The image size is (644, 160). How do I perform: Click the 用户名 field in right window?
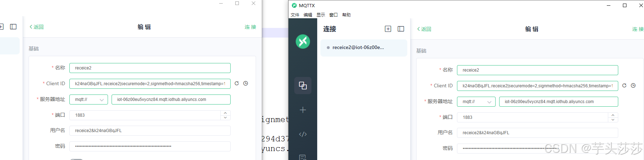coord(537,133)
